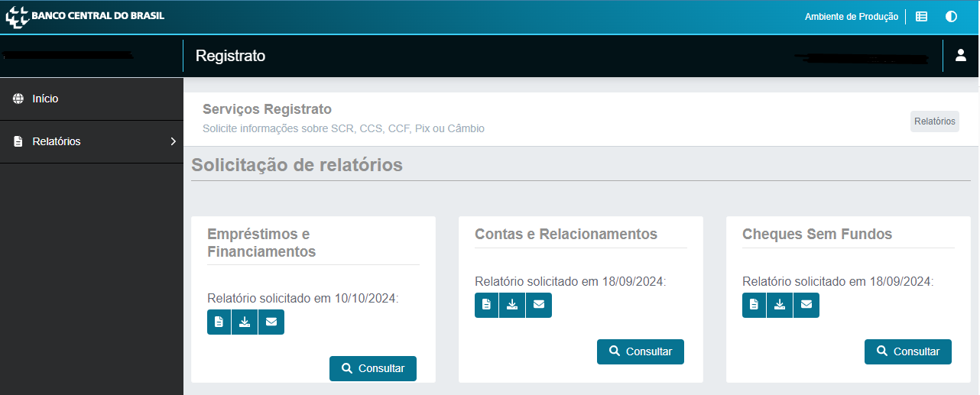Click the Registrato header title

tap(230, 56)
